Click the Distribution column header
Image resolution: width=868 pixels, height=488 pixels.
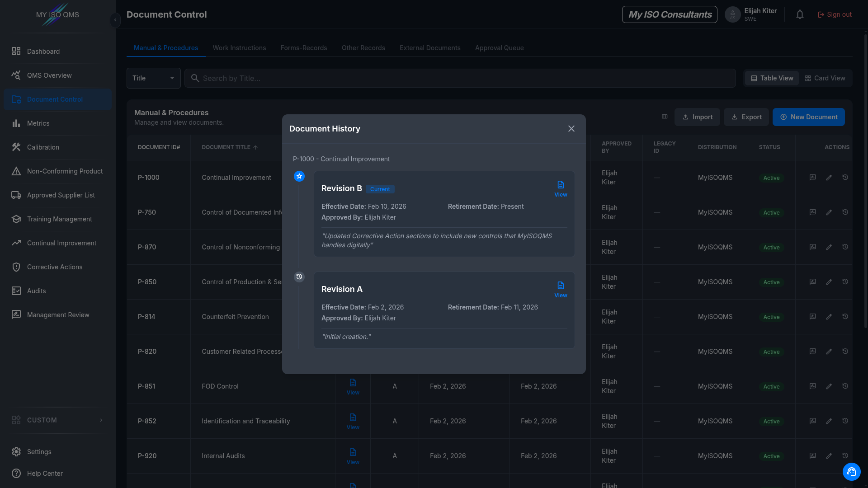(x=717, y=147)
